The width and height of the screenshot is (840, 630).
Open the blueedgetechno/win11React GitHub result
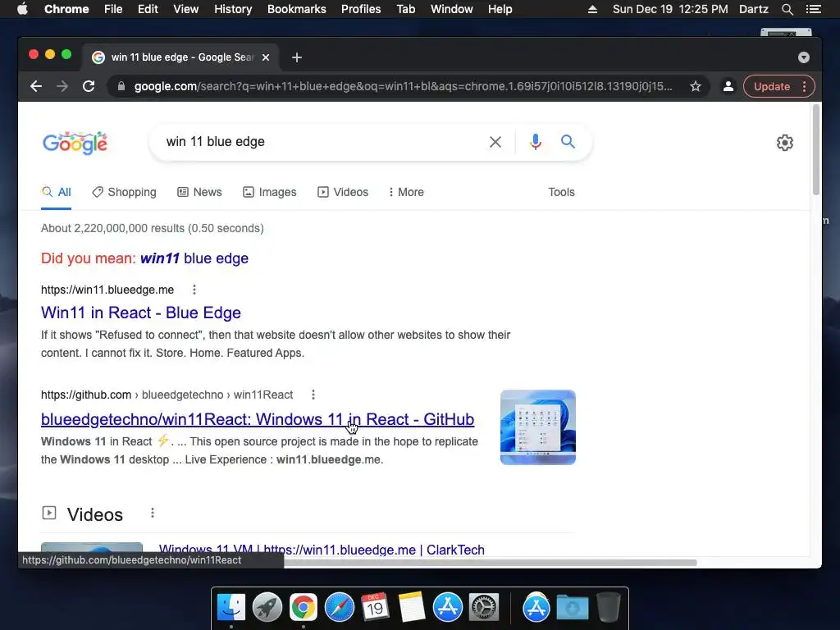257,419
